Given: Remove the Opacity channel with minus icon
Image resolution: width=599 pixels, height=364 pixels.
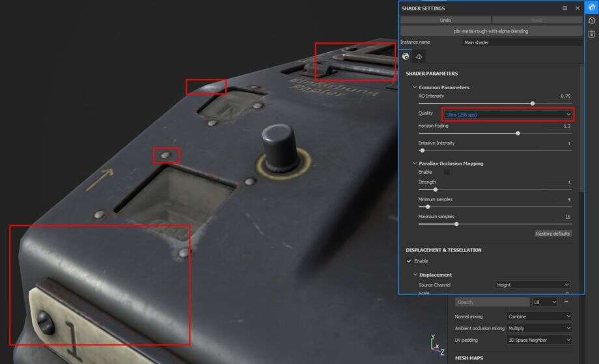Looking at the screenshot, I should coord(566,302).
